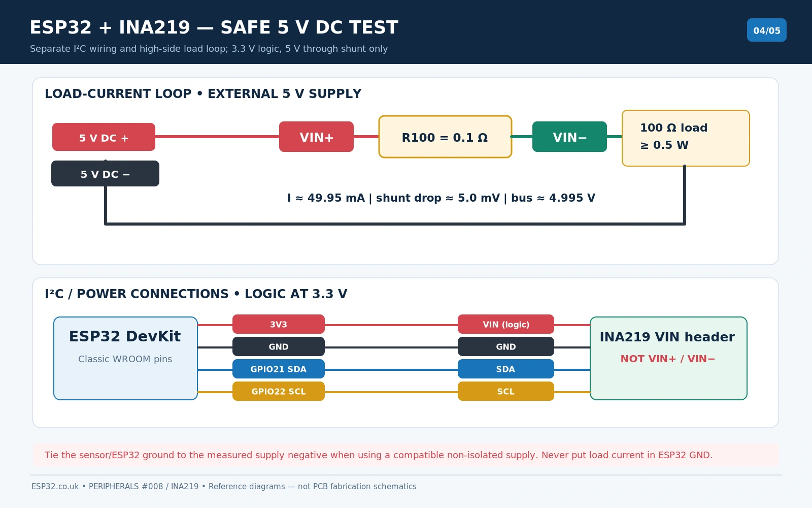Click the blue SDA label near INA219
812x508 pixels.
(x=506, y=369)
